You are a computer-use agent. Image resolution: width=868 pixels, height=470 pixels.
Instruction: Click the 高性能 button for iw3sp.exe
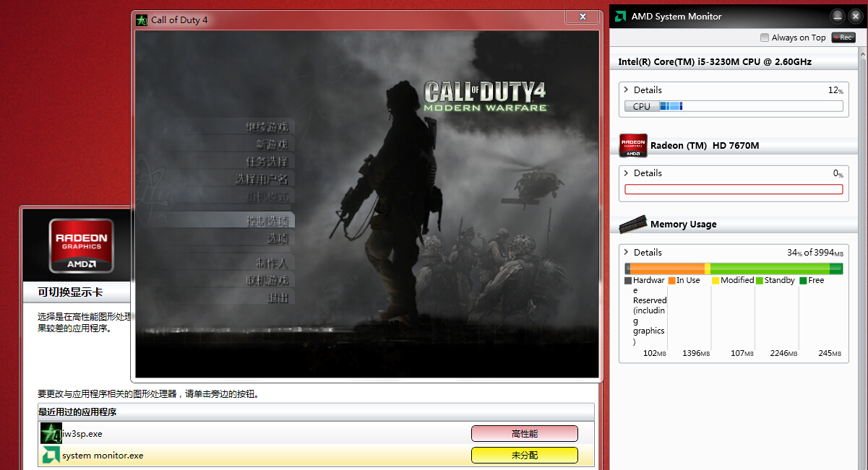point(524,433)
